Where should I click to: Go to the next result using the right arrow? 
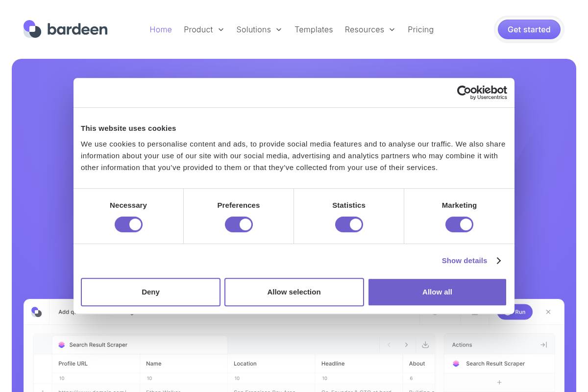[x=406, y=345]
